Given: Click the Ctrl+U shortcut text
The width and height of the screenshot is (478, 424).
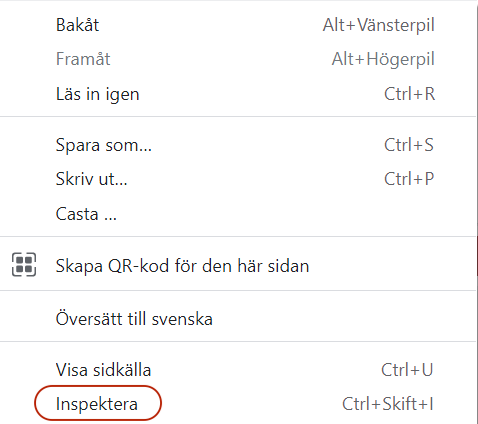Looking at the screenshot, I should [x=407, y=370].
